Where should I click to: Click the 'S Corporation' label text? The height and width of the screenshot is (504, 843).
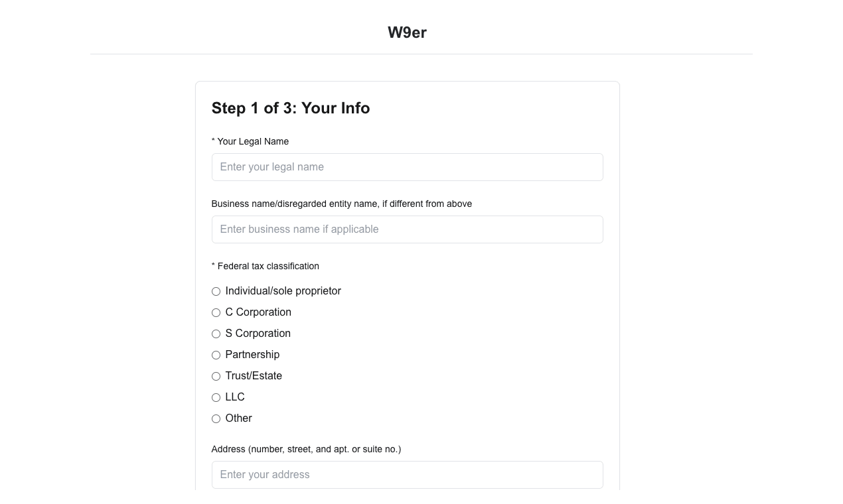[258, 334]
